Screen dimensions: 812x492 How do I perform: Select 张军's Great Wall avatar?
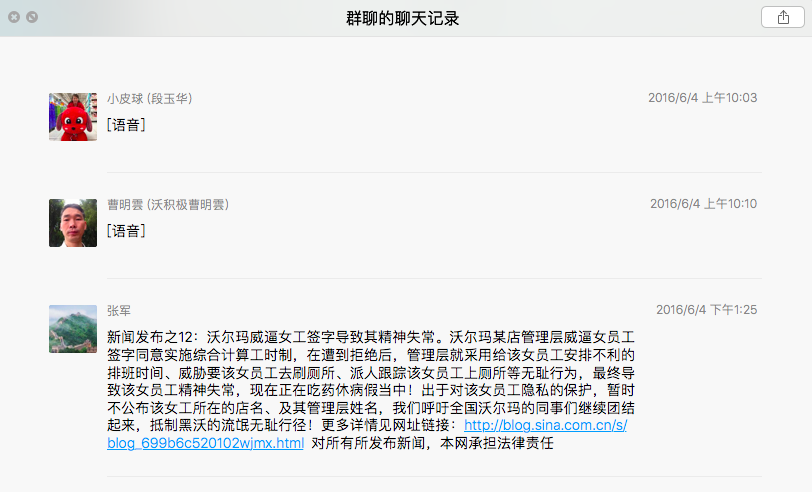(x=73, y=329)
